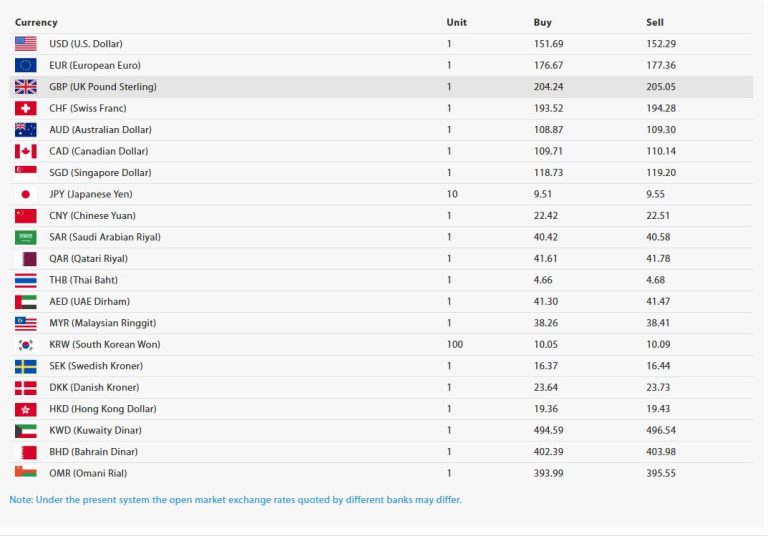Click the Buy column header
The height and width of the screenshot is (536, 768).
(543, 22)
